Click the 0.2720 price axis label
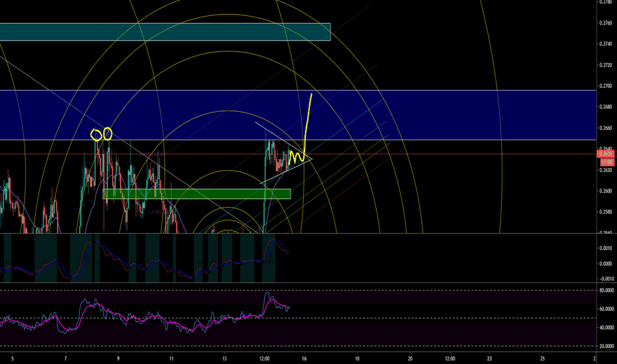Image resolution: width=617 pixels, height=364 pixels. 606,65
